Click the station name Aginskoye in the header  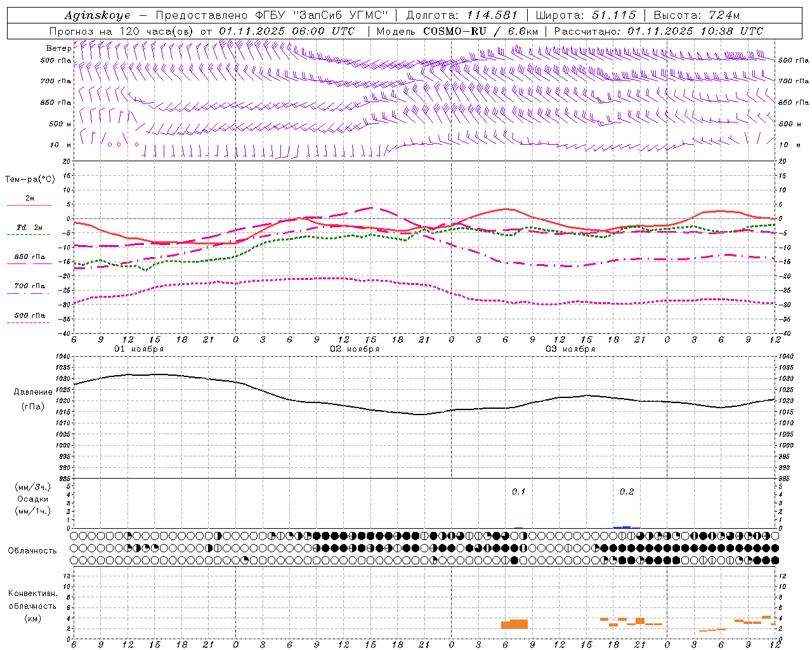click(x=97, y=15)
